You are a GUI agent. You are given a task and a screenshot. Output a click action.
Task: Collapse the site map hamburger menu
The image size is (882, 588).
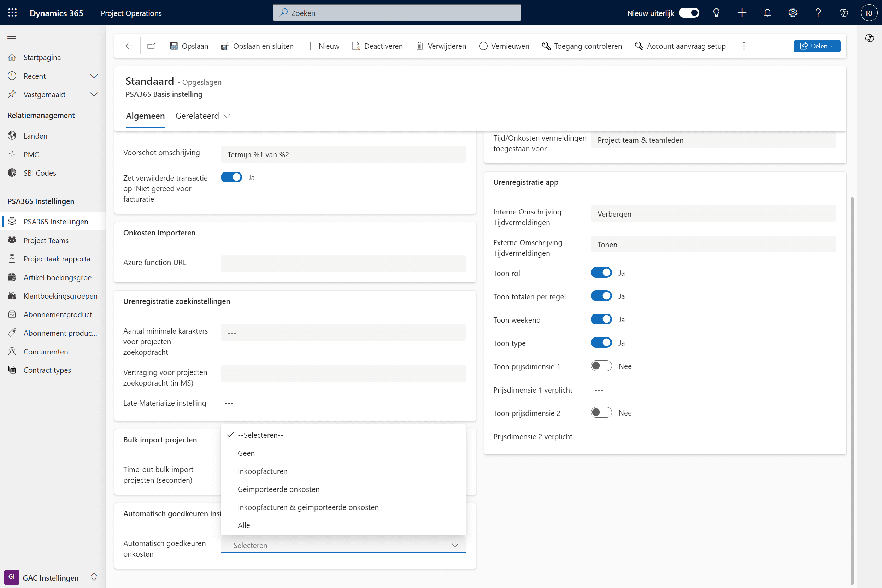coord(12,36)
